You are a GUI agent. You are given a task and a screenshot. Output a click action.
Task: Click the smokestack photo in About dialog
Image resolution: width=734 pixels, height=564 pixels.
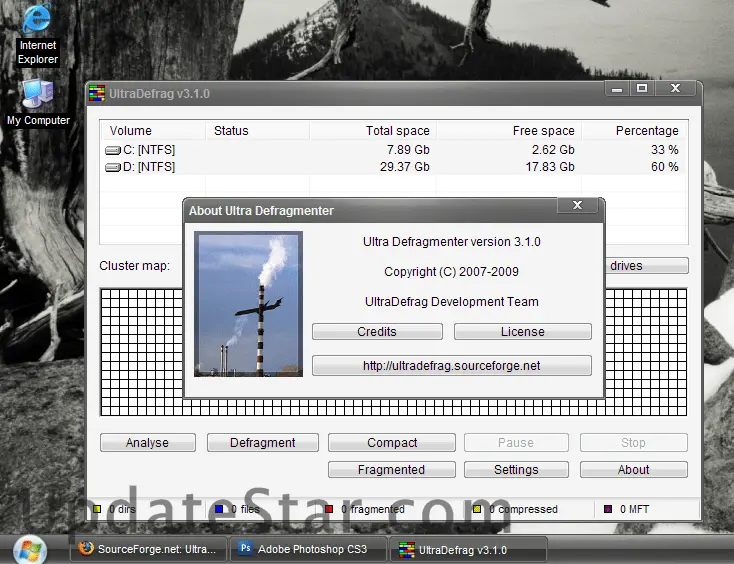pos(249,304)
